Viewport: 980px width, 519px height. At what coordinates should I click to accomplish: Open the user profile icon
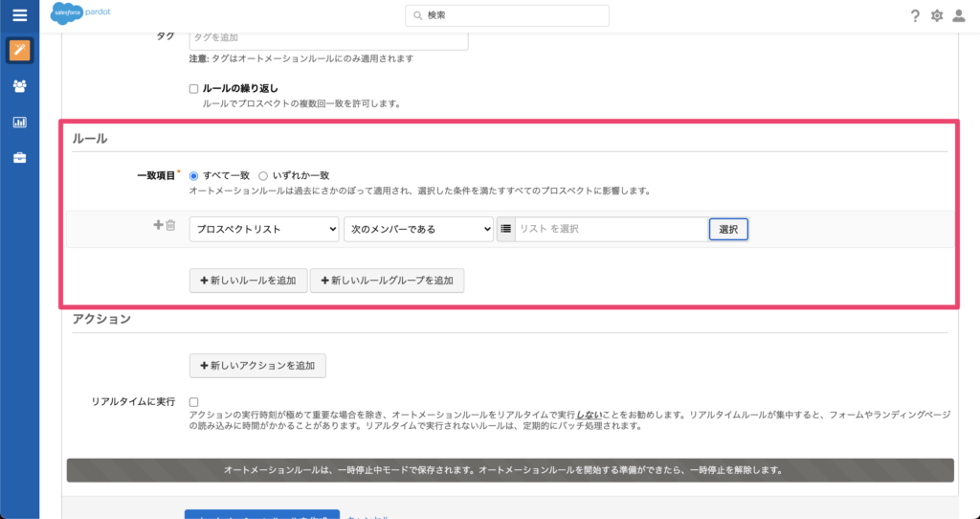click(x=959, y=15)
